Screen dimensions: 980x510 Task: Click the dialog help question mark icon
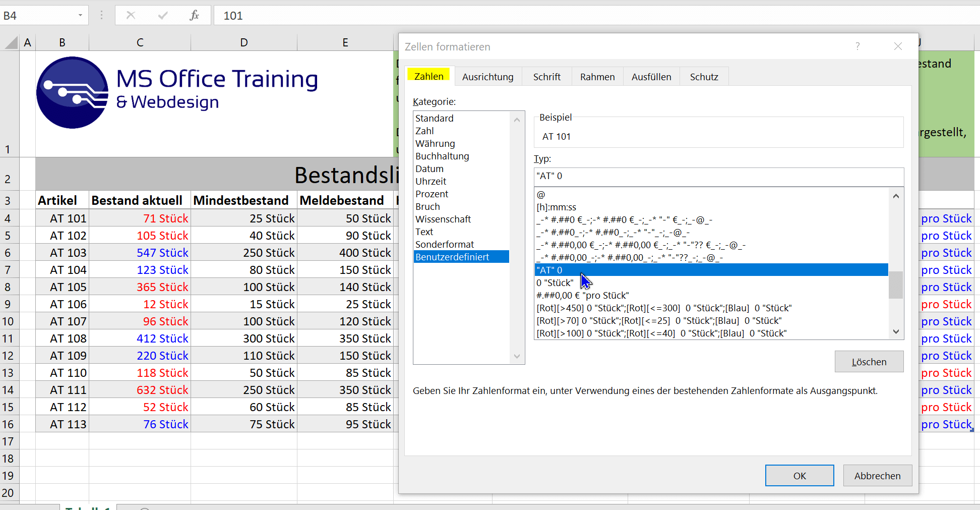(x=857, y=46)
